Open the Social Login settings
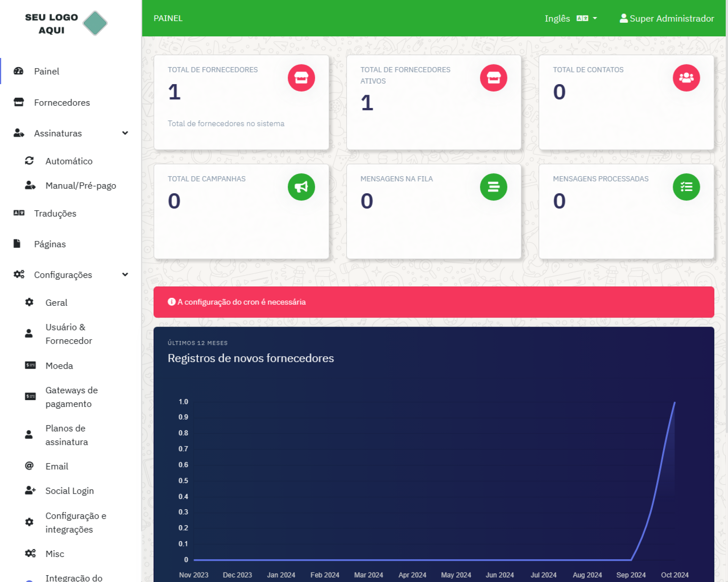This screenshot has width=728, height=582. pyautogui.click(x=69, y=491)
